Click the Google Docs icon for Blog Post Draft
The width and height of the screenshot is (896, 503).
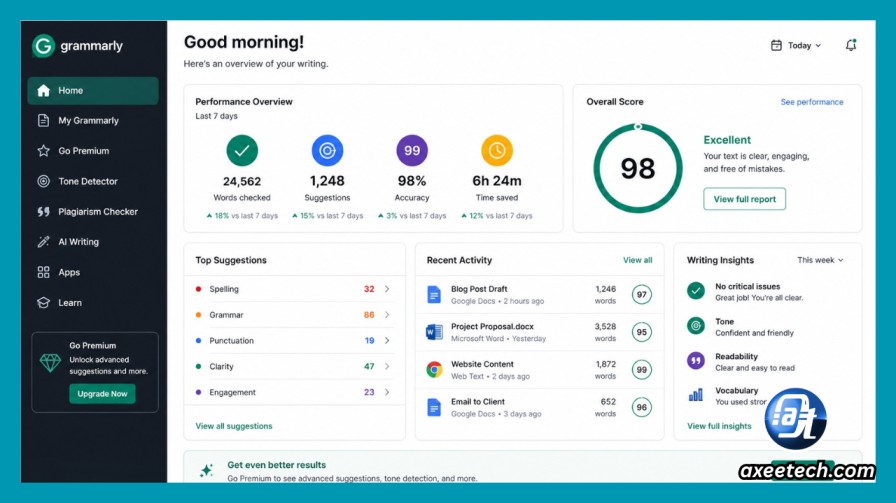click(434, 294)
